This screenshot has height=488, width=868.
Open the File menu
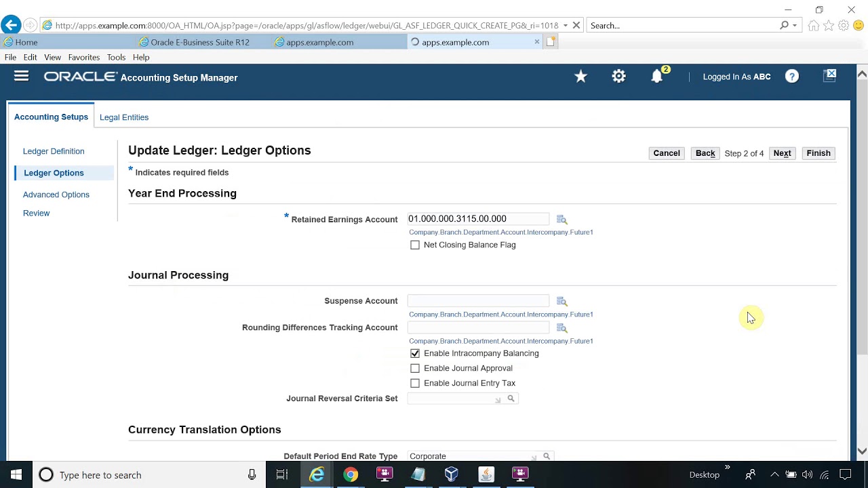11,58
